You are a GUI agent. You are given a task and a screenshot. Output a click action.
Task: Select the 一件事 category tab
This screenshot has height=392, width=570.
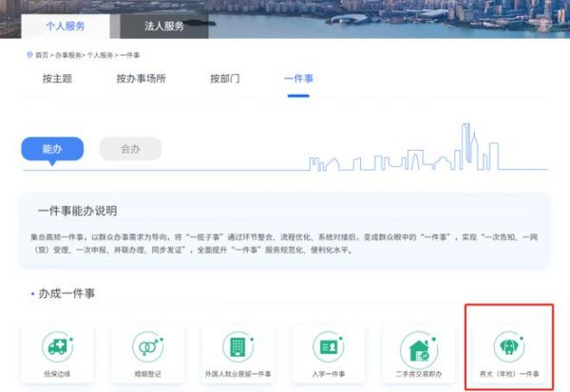tap(298, 78)
